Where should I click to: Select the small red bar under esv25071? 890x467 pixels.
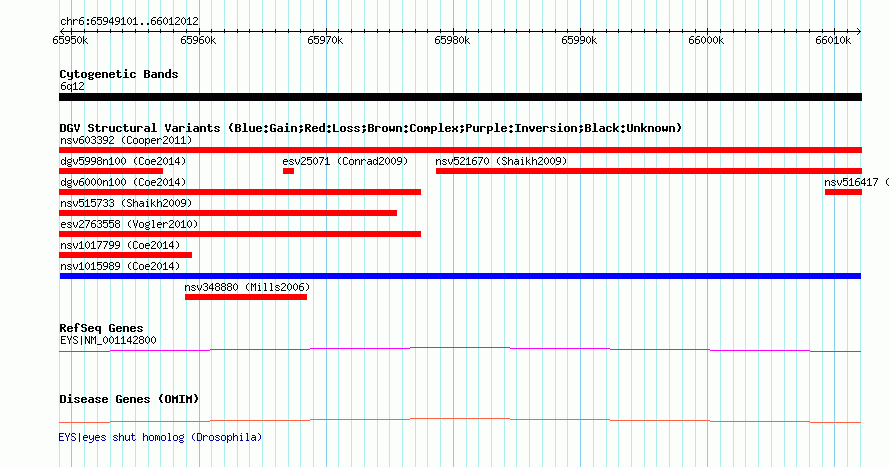pyautogui.click(x=288, y=171)
